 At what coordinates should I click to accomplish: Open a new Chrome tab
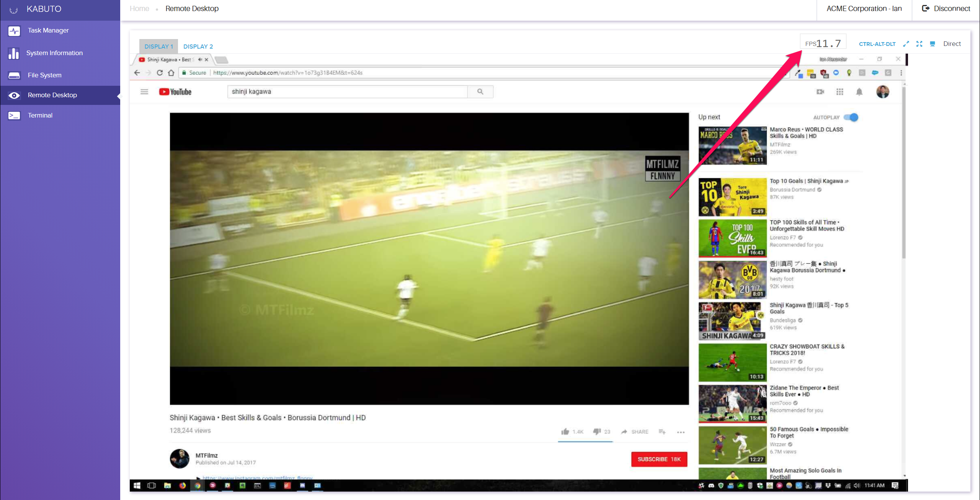221,60
